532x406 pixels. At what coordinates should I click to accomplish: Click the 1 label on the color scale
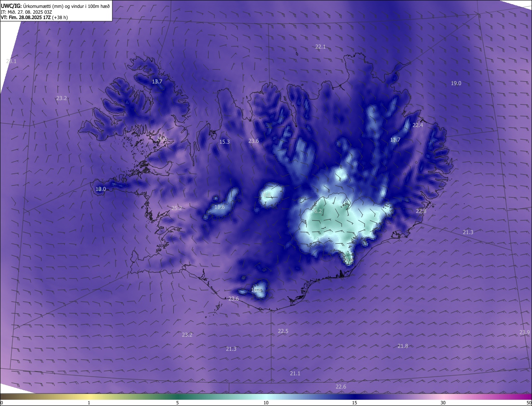[89, 403]
